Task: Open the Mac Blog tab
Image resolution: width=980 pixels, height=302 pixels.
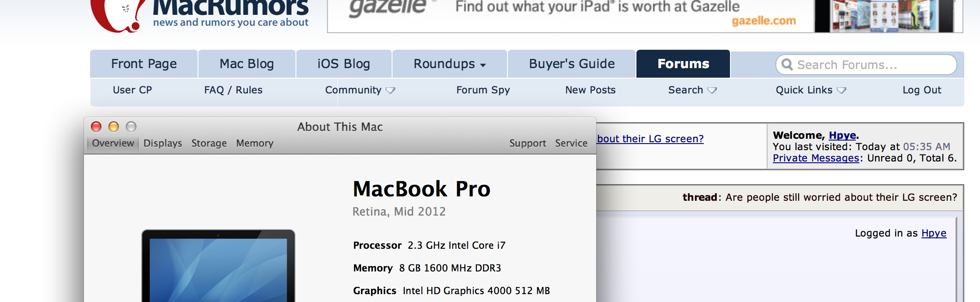Action: pos(247,64)
